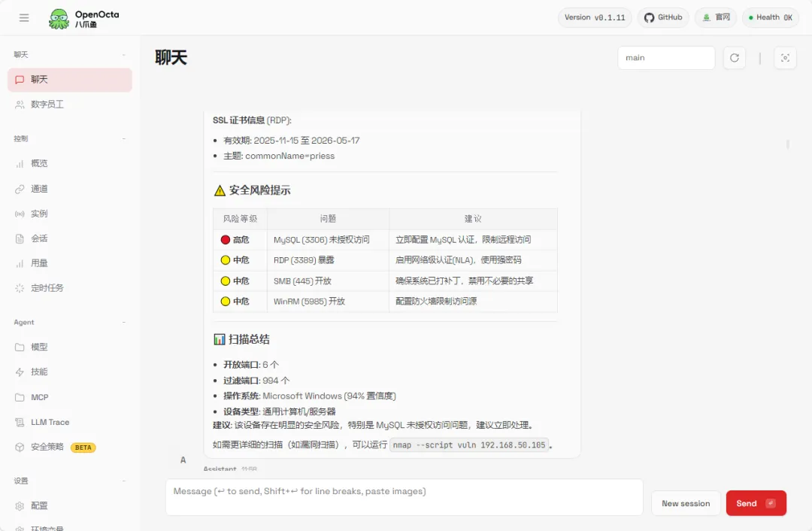Image resolution: width=812 pixels, height=531 pixels.
Task: Click the document icon beside 会话
Action: 20,239
